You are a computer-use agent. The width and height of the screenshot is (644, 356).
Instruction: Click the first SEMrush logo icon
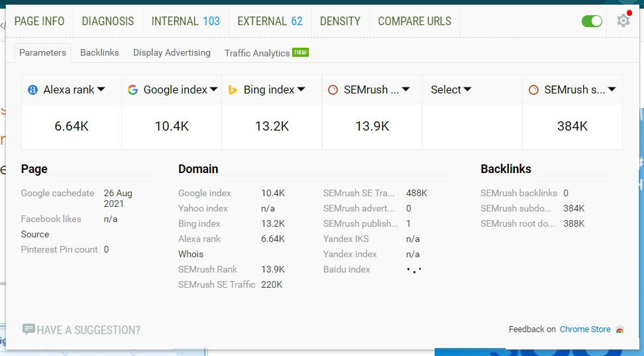coord(333,89)
